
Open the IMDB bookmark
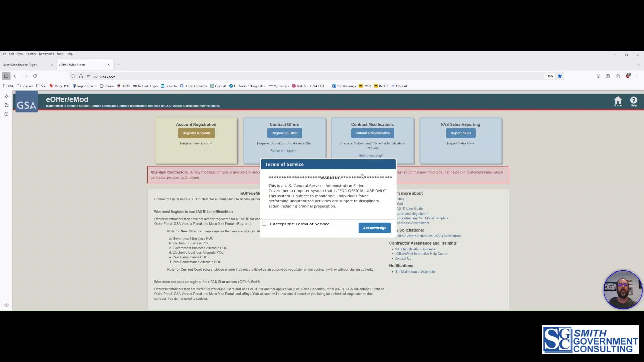click(x=365, y=86)
